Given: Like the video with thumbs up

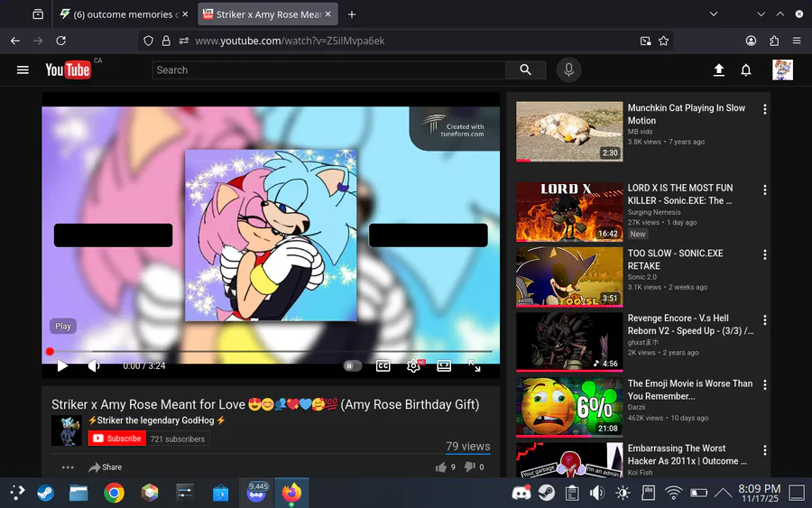Looking at the screenshot, I should click(x=440, y=467).
